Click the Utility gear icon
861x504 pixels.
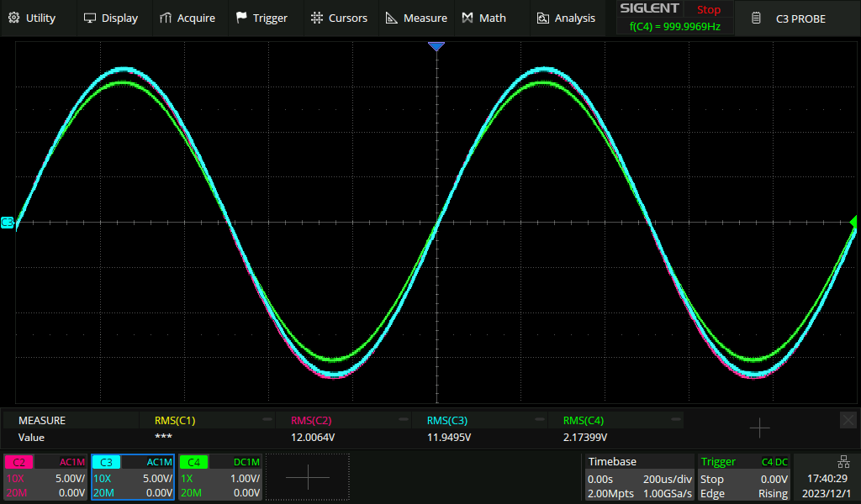tap(14, 18)
